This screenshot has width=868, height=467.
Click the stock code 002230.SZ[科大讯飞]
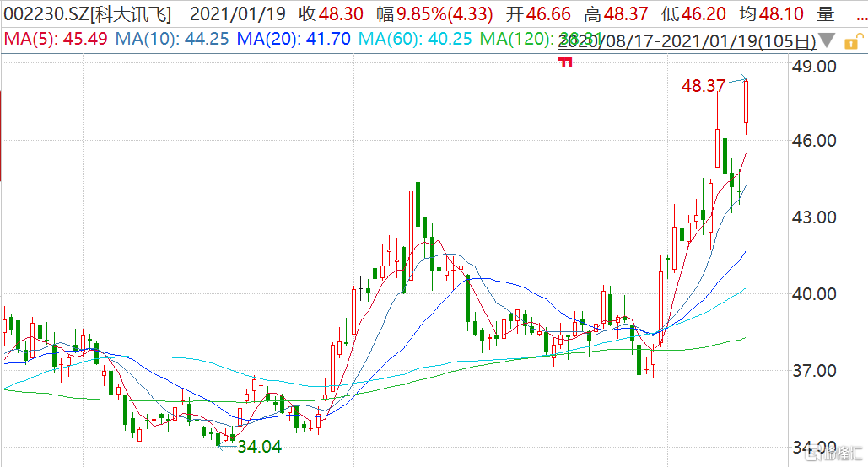click(x=87, y=13)
